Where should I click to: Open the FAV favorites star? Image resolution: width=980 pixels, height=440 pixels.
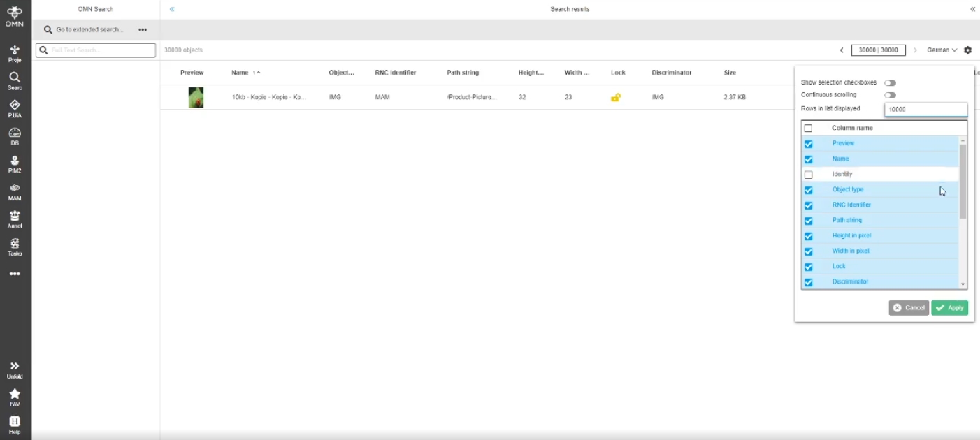tap(15, 397)
